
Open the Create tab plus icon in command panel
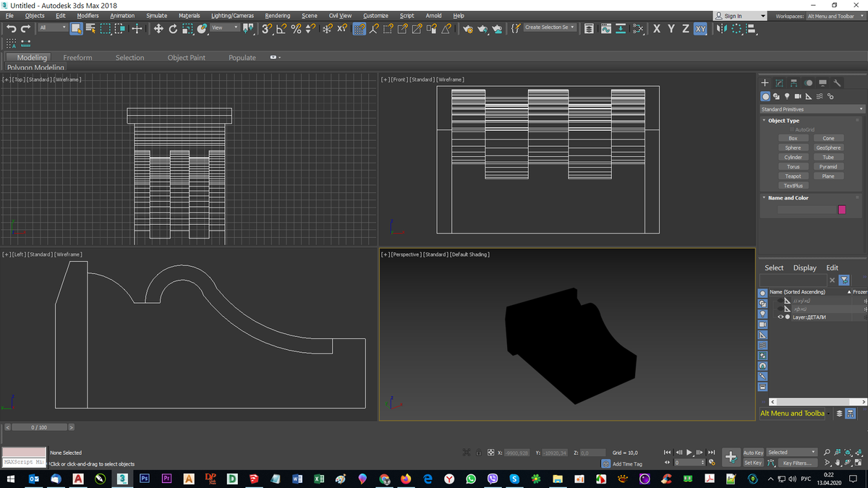tap(765, 82)
